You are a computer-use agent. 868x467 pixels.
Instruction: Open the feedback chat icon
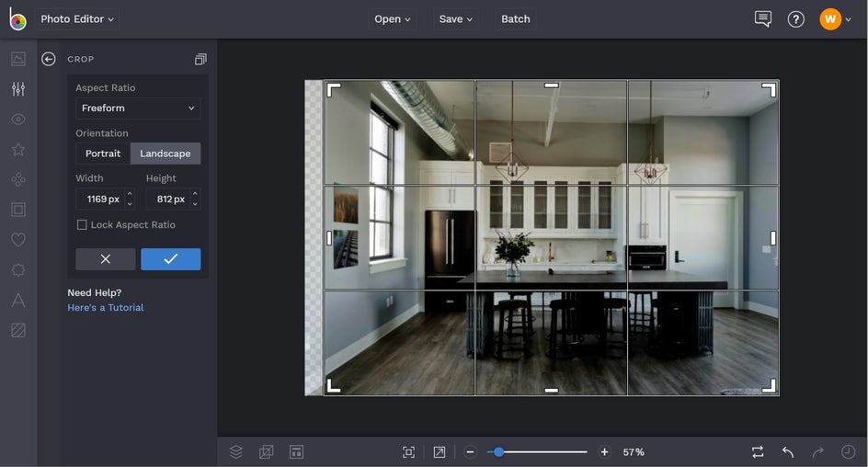click(762, 19)
